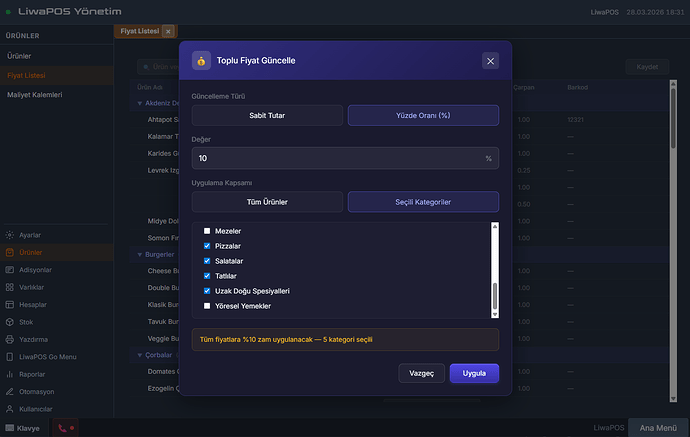
Task: Uncheck the Pizzalar category checkbox
Action: 208,246
